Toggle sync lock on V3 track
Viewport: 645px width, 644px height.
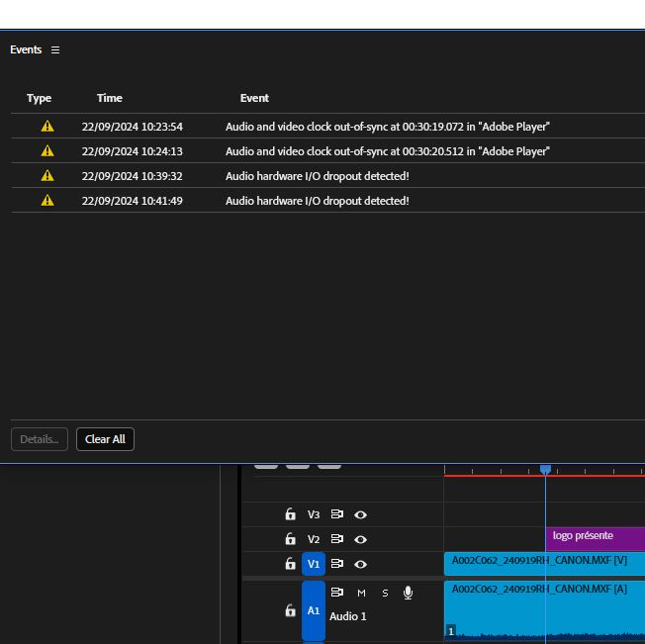pos(337,514)
